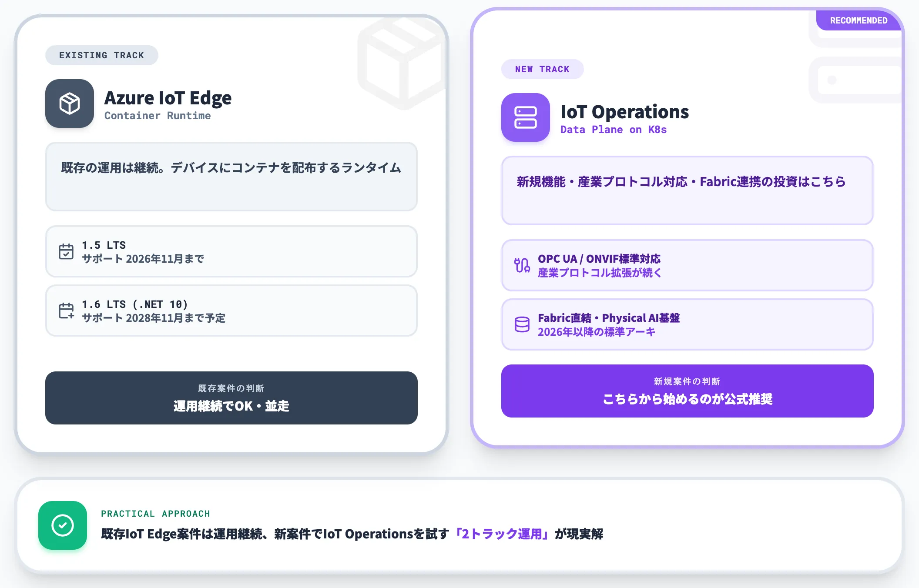Click the protocol cable icon beside OPC UA
Screen dimensions: 919x588
(522, 265)
